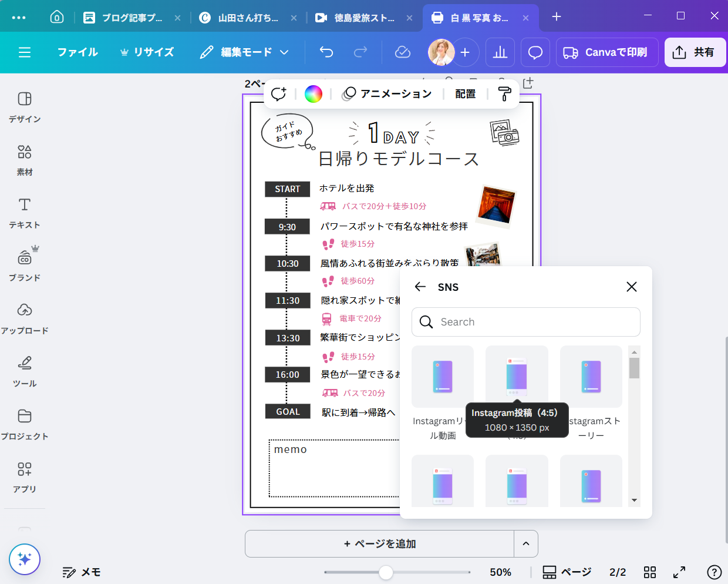This screenshot has width=728, height=584.
Task: Open the アップロード uploads panel
Action: point(25,318)
